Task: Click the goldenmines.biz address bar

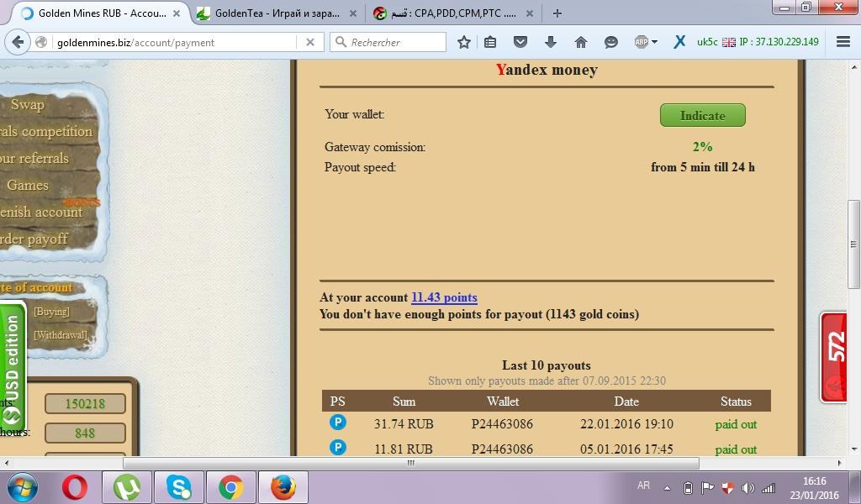Action: [x=176, y=42]
